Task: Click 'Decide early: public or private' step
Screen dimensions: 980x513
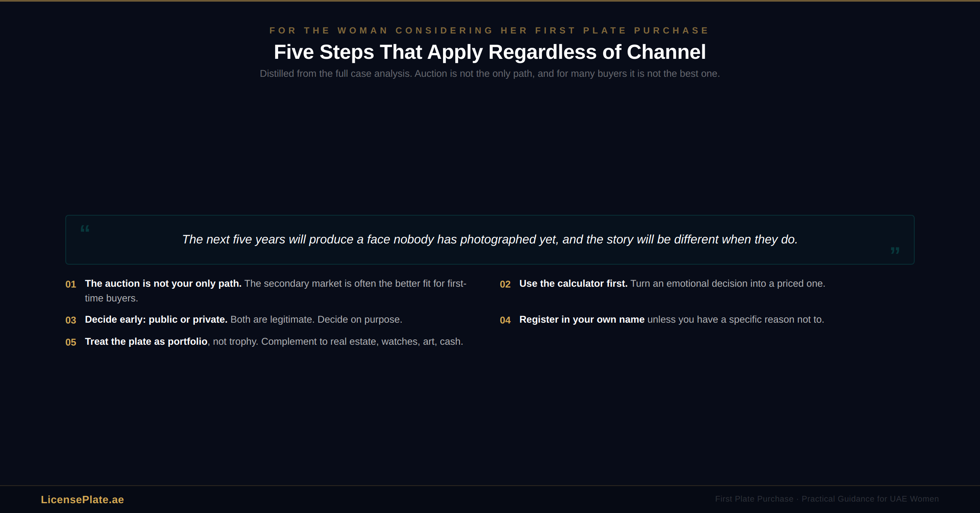Action: [x=156, y=319]
